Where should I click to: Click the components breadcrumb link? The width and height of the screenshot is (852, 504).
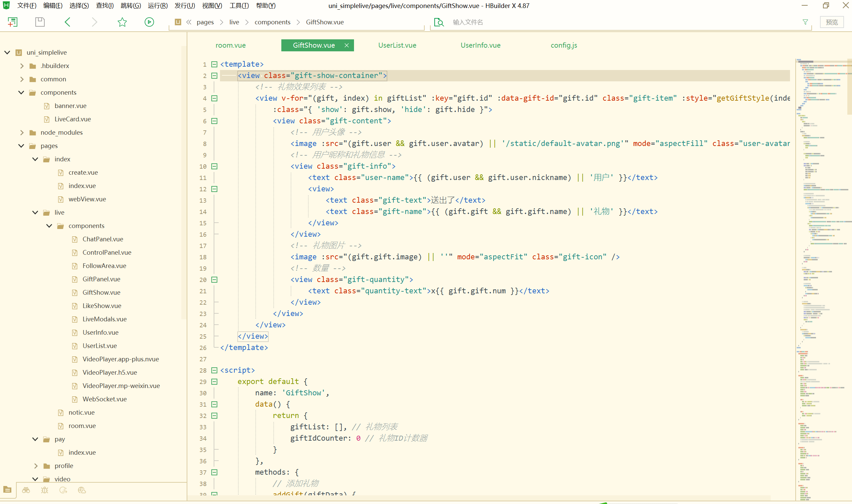[272, 22]
